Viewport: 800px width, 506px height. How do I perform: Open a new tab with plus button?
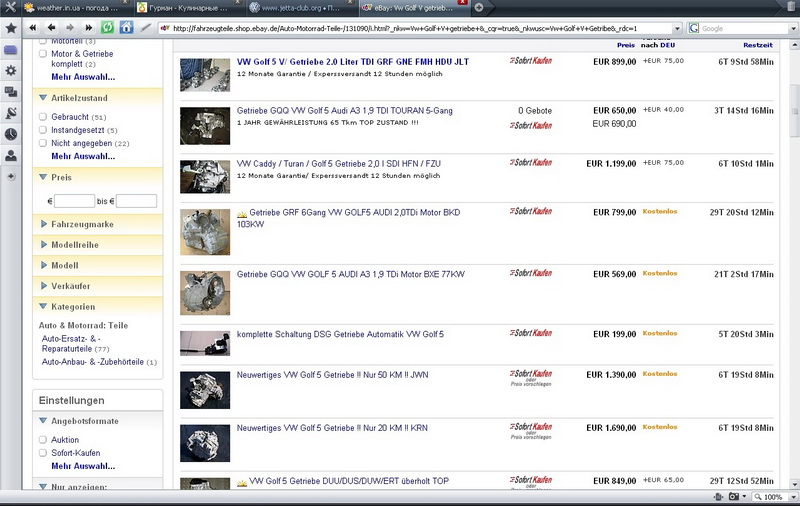(479, 7)
